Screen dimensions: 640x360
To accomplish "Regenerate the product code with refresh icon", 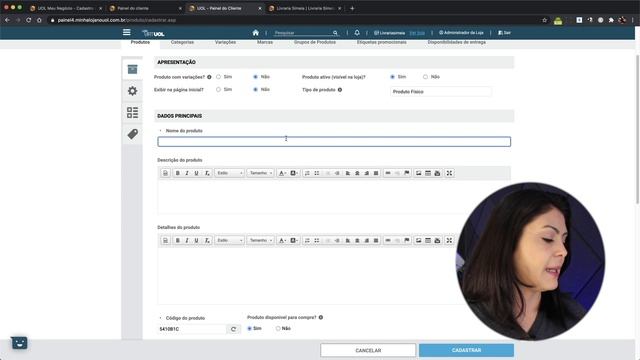I will tap(233, 329).
